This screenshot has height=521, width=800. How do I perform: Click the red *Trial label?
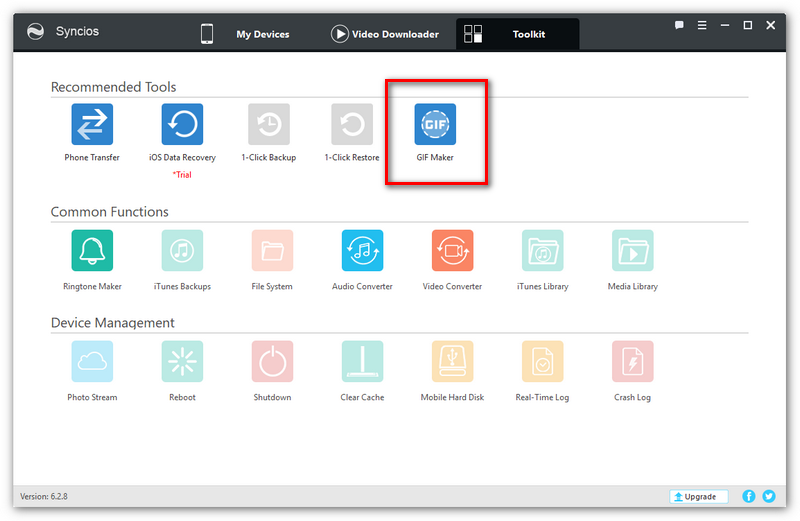pyautogui.click(x=182, y=175)
